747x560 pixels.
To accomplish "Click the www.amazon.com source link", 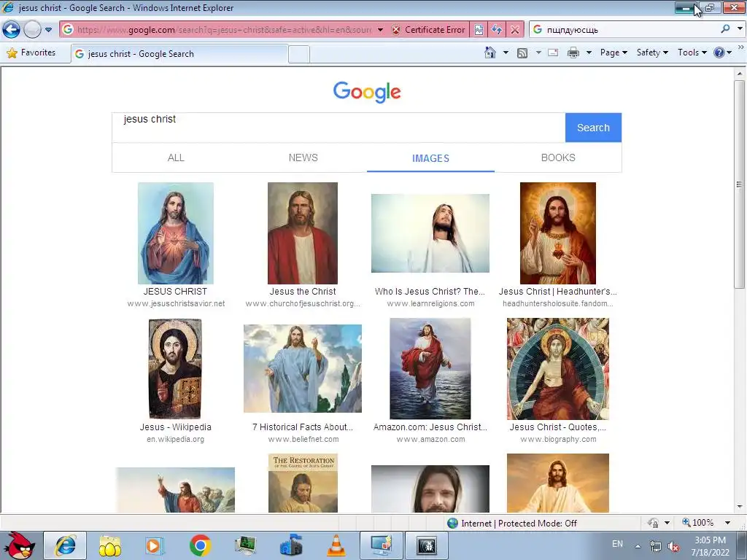I will [430, 440].
